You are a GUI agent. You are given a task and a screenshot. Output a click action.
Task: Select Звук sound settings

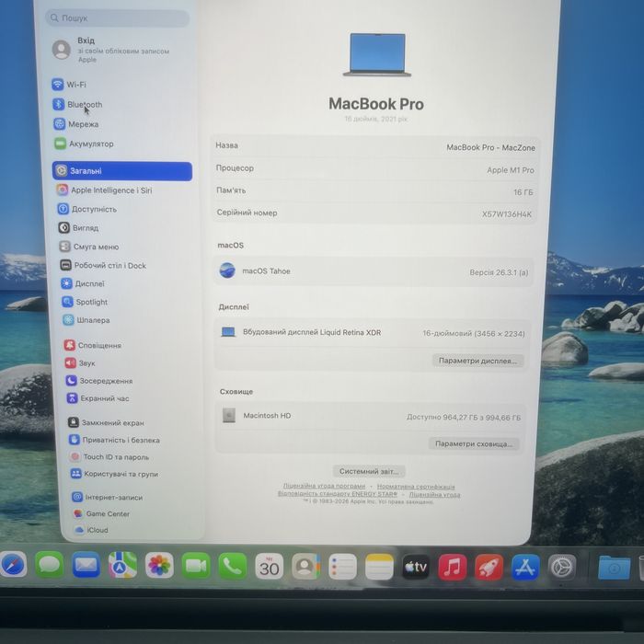pos(80,363)
